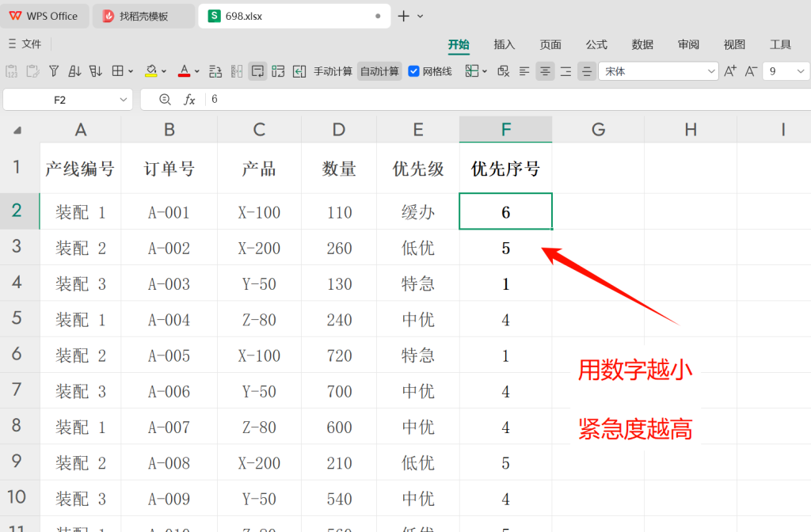Click the 优先序号 header cell
The height and width of the screenshot is (532, 811).
tap(506, 169)
